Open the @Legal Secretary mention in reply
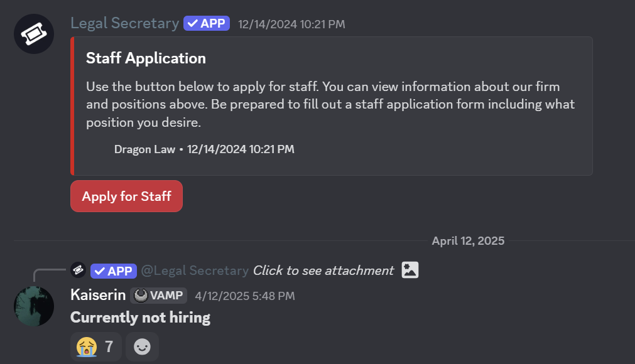Image resolution: width=635 pixels, height=364 pixels. point(195,271)
